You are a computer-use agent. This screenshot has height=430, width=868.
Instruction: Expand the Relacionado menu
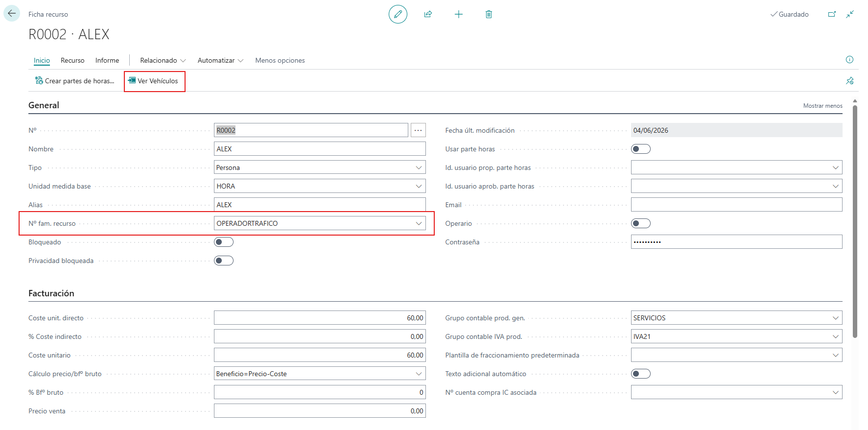click(x=163, y=60)
